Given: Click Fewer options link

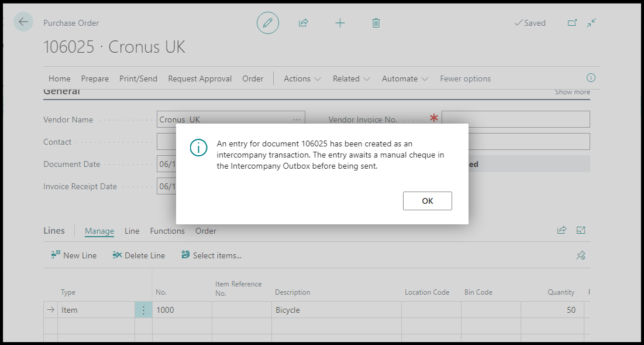Looking at the screenshot, I should coord(466,78).
